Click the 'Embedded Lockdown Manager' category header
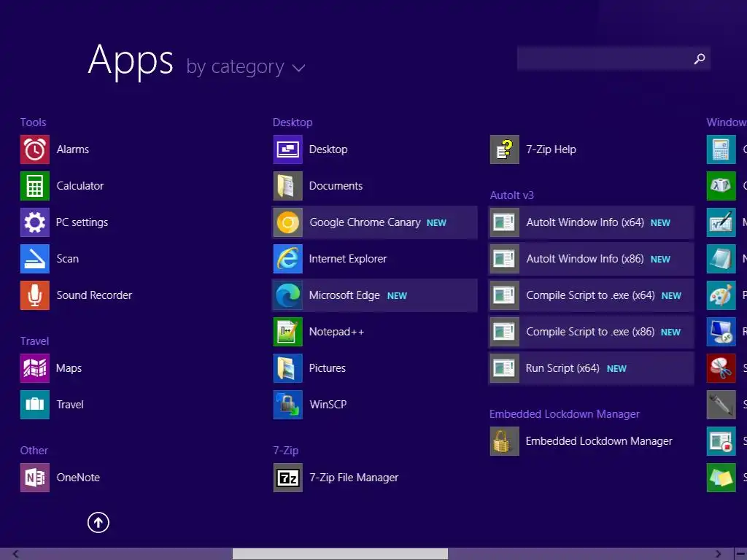747x560 pixels. (x=565, y=414)
